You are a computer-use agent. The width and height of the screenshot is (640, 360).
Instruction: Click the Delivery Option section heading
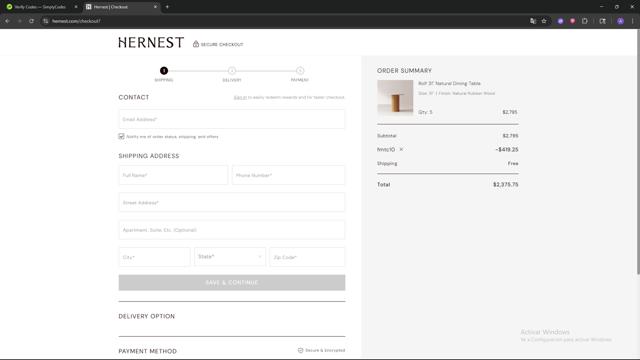coord(147,316)
